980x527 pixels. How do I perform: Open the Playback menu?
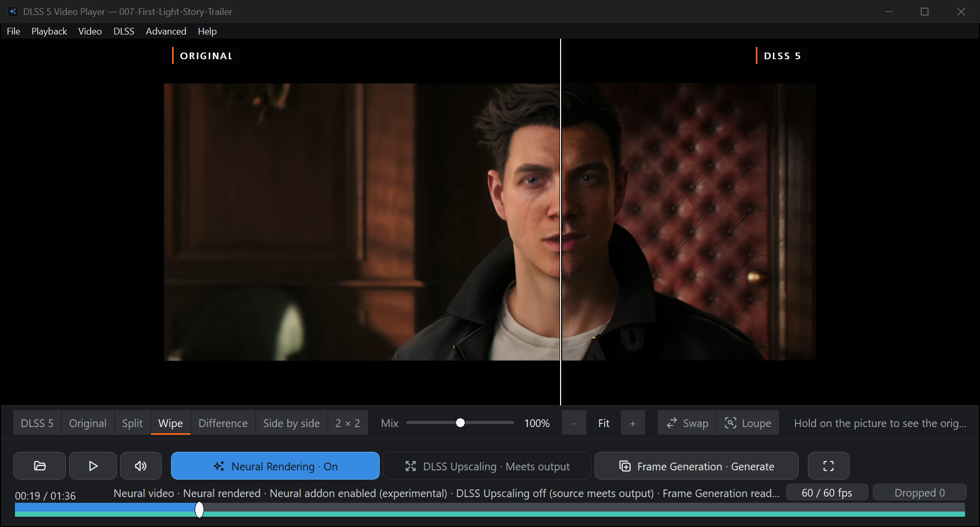[x=49, y=31]
